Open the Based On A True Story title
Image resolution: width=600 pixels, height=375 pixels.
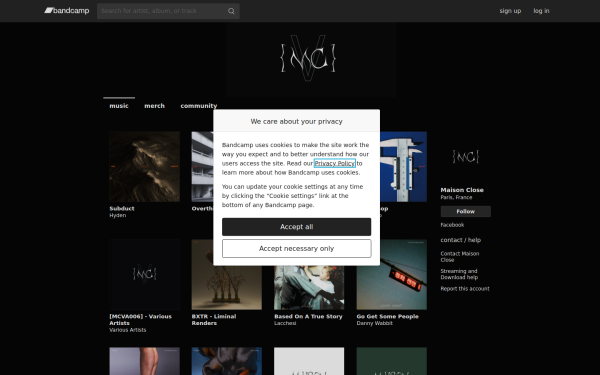tap(308, 316)
